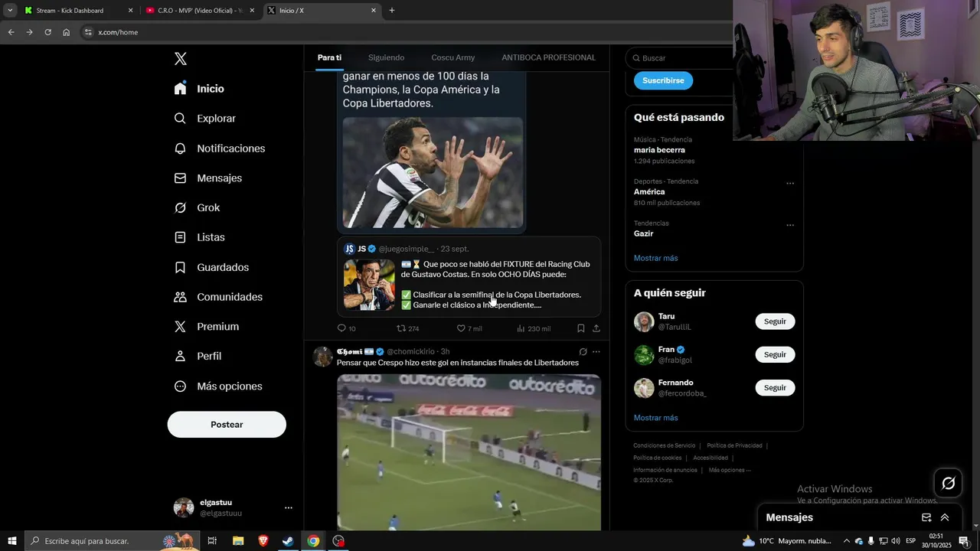Select the Para ti tab
Image resolution: width=980 pixels, height=551 pixels.
click(329, 57)
